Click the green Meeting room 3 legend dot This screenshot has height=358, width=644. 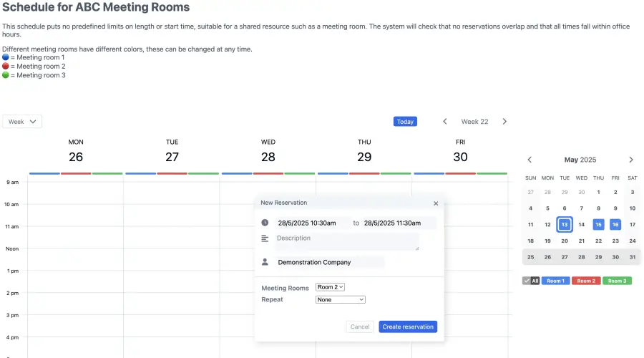click(5, 75)
